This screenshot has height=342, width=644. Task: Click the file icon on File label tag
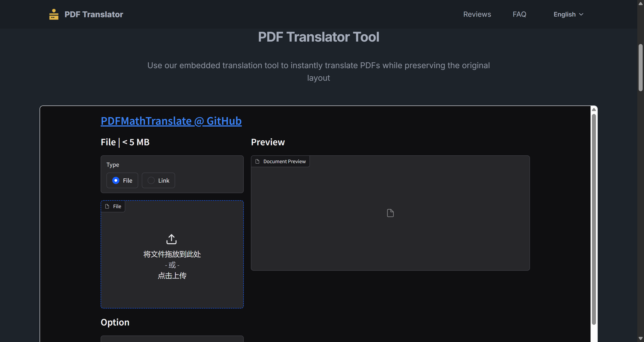click(107, 206)
